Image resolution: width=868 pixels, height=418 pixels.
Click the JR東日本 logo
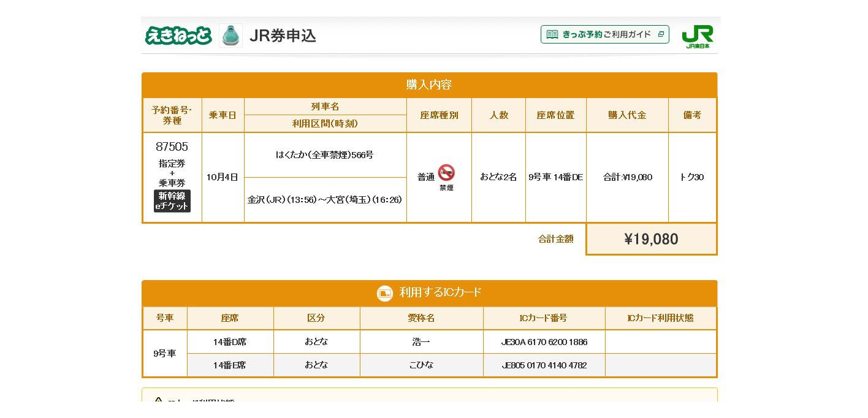[698, 36]
